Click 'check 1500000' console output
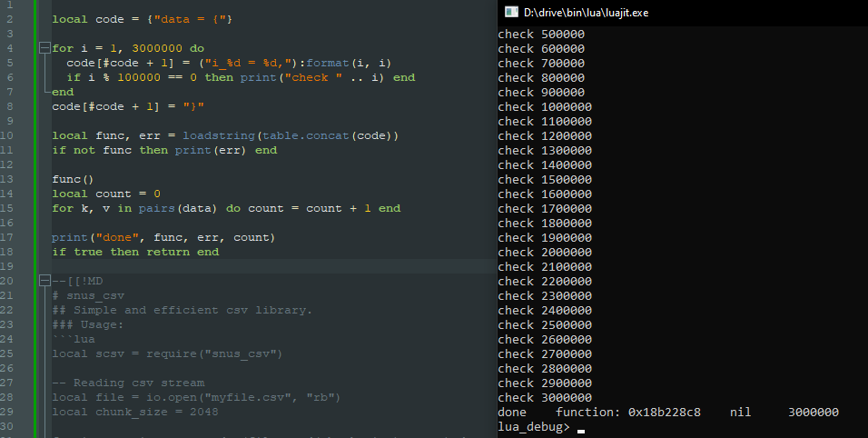 545,179
